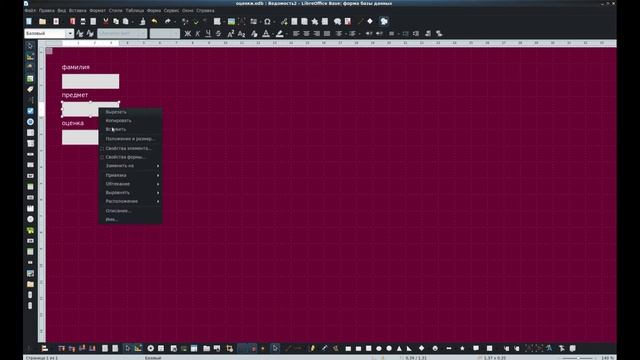This screenshot has height=360, width=640.
Task: Click the insert comment bubble icon
Action: [337, 21]
